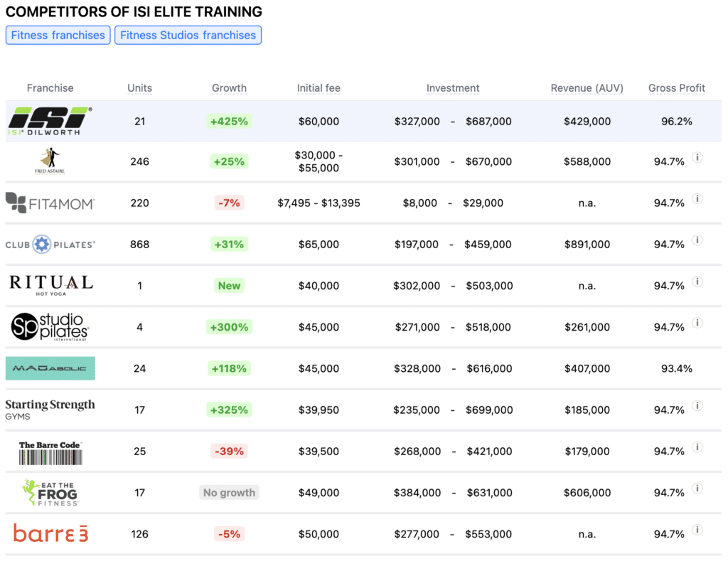Select the -7% growth badge
728x566 pixels.
coord(229,203)
